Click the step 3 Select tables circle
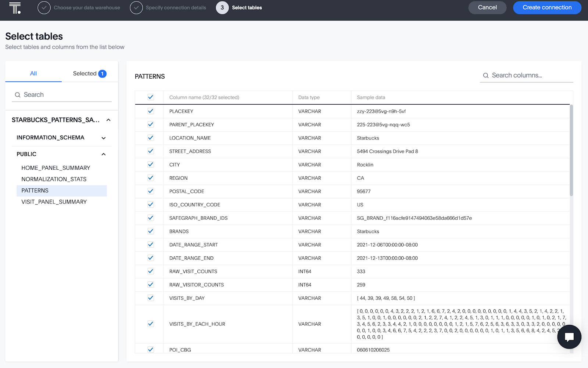This screenshot has width=588, height=368. click(x=222, y=8)
